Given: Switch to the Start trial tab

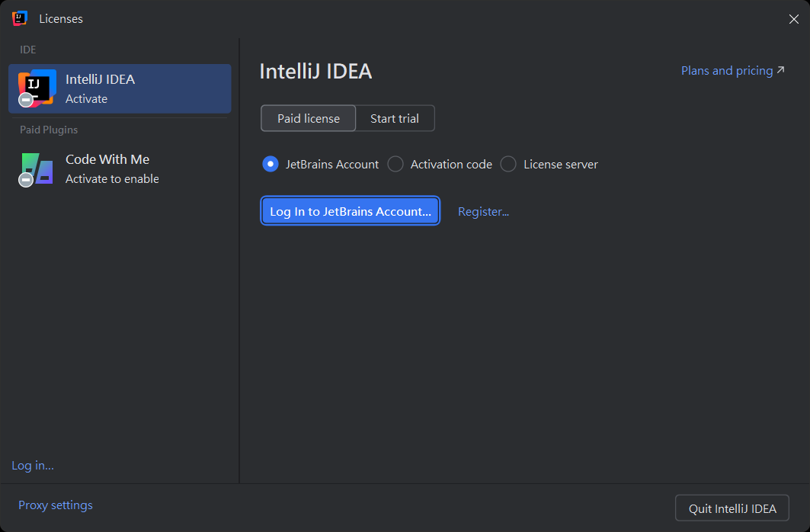Looking at the screenshot, I should pos(395,118).
